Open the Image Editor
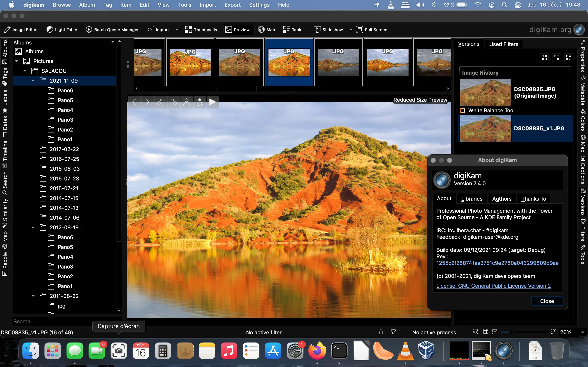The width and height of the screenshot is (588, 367). pyautogui.click(x=21, y=29)
